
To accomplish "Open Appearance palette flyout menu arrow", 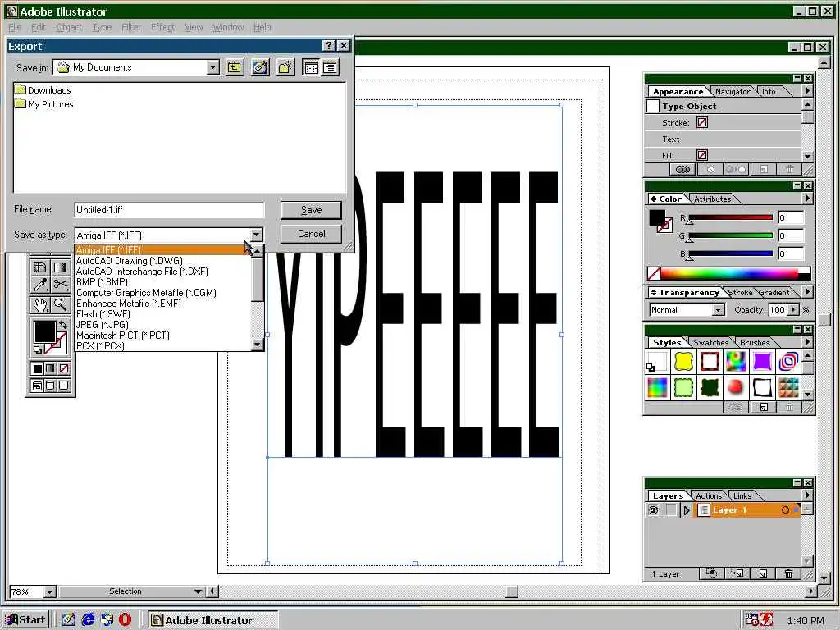I will 807,92.
